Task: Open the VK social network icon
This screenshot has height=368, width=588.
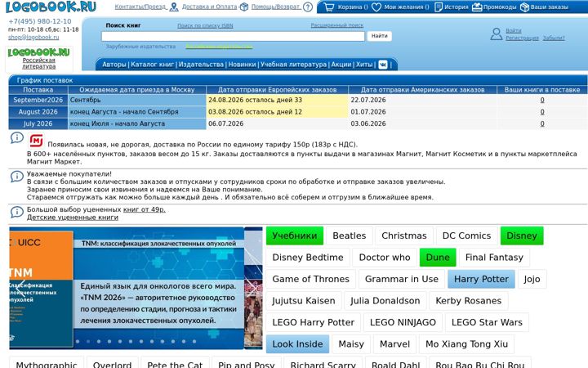Action: coord(383,65)
